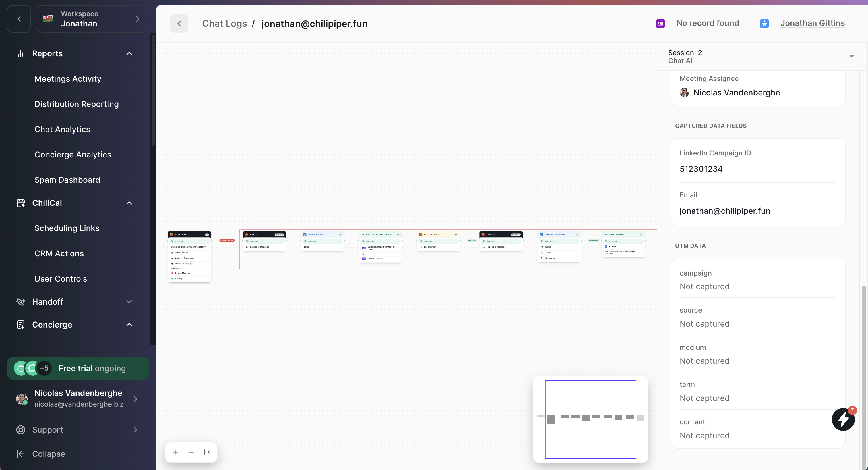Open the Session 2 Chat AI dropdown
868x470 pixels.
point(851,56)
